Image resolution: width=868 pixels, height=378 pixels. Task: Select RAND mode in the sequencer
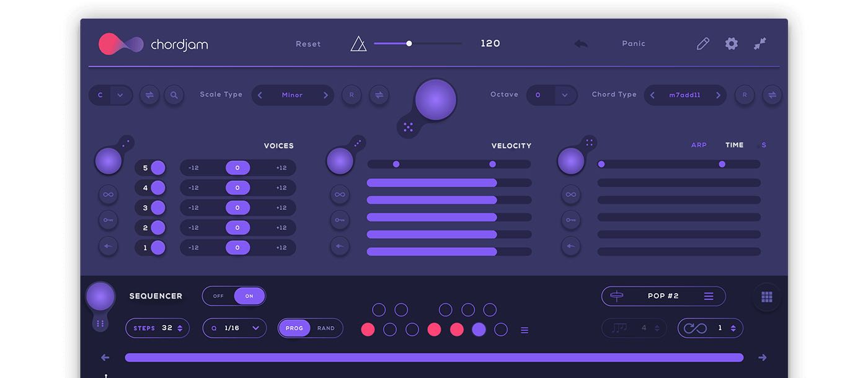pyautogui.click(x=326, y=328)
